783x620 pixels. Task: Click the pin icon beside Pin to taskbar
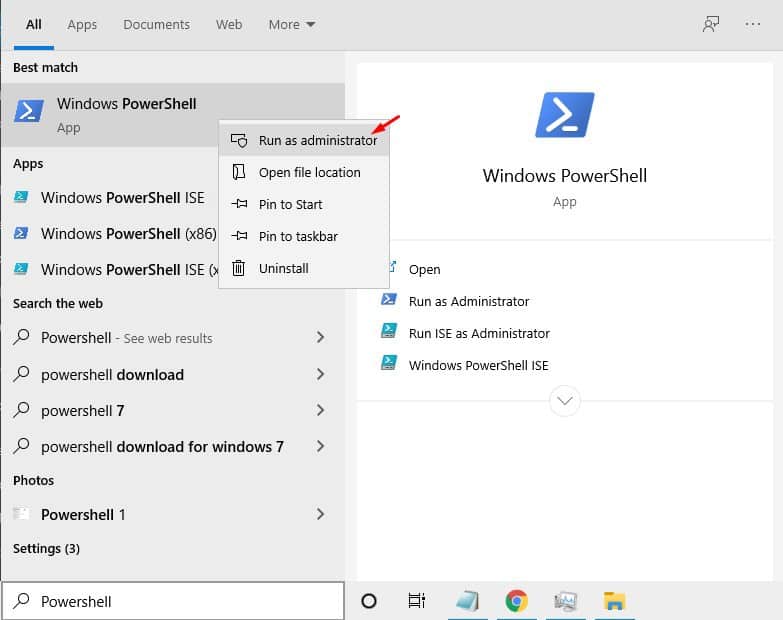click(x=239, y=236)
